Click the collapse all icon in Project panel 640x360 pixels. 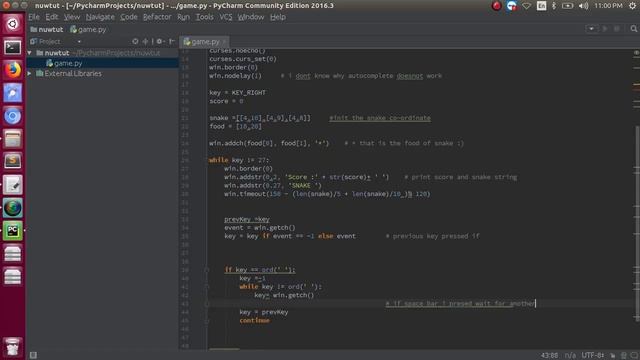tap(145, 41)
